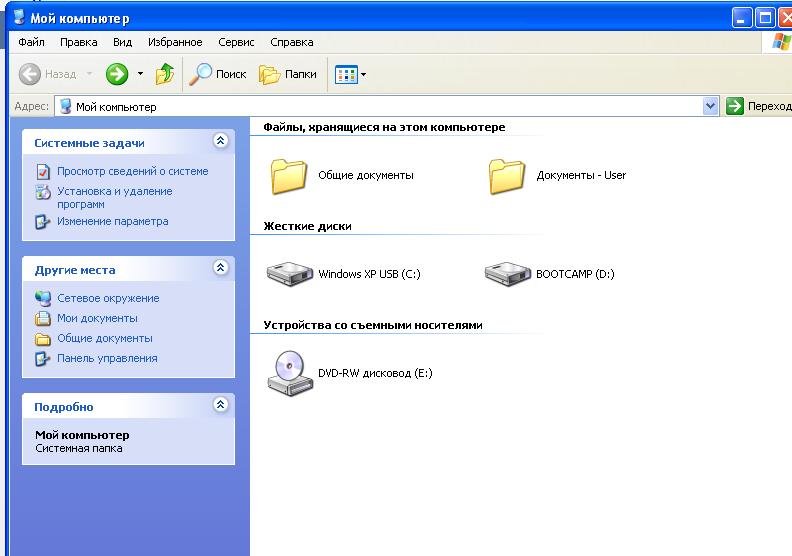Open the Справка menu
792x556 pixels.
(291, 42)
